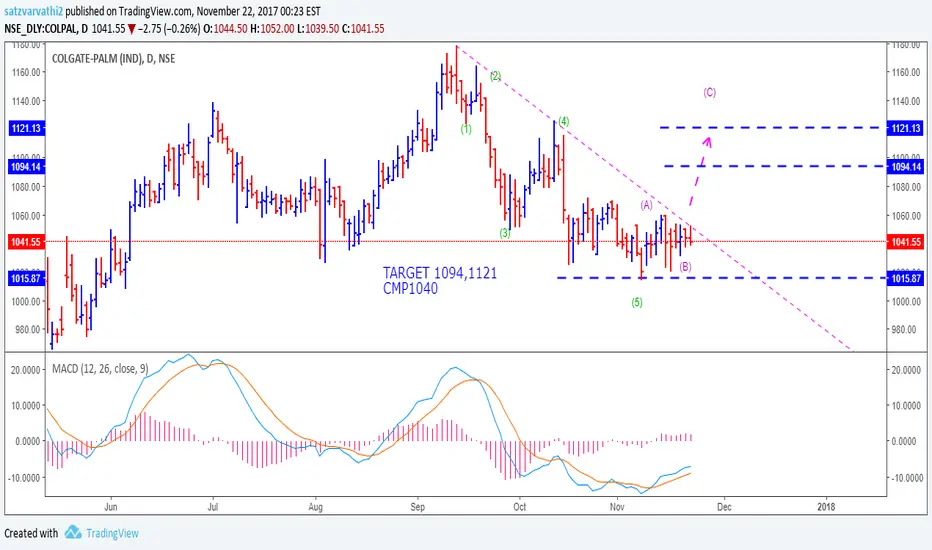This screenshot has height=550, width=932.
Task: Open the satzvarvathi2 author profile link
Action: [33, 11]
